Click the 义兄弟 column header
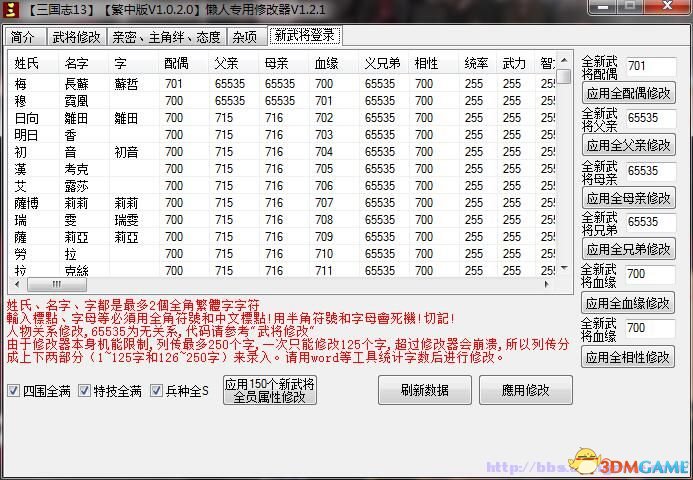This screenshot has height=480, width=693. (x=383, y=63)
